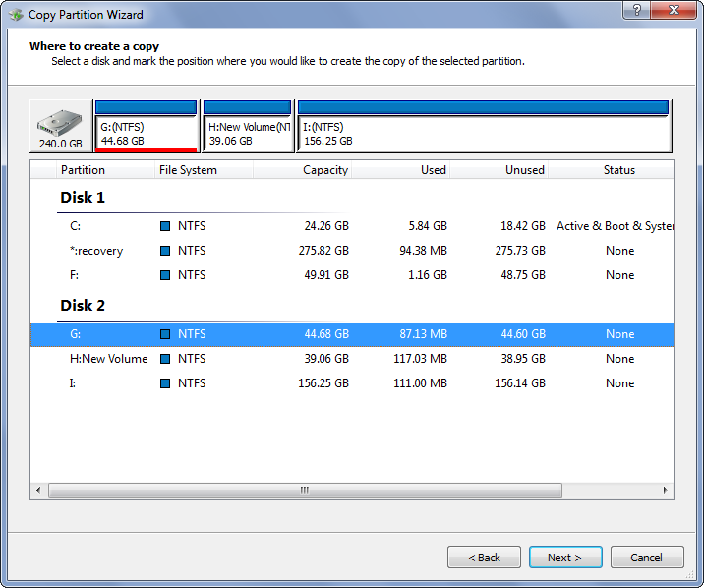The width and height of the screenshot is (704, 588).
Task: Close the Copy Partition Wizard window
Action: pos(673,10)
